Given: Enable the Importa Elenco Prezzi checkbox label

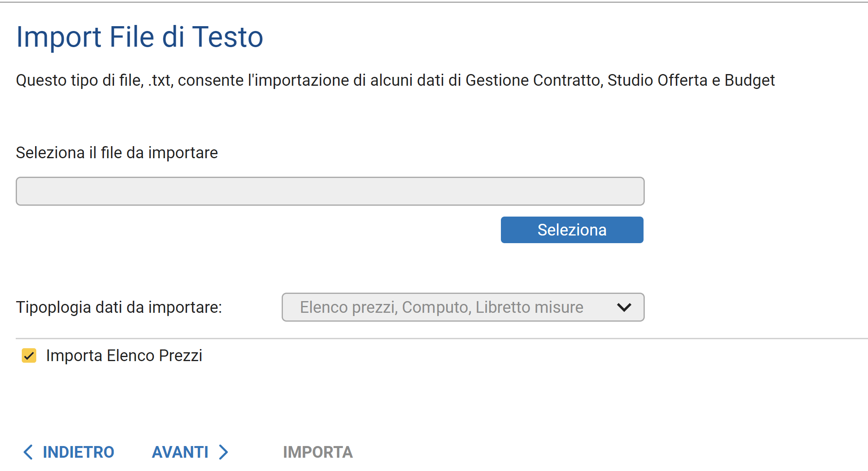Looking at the screenshot, I should (x=124, y=356).
